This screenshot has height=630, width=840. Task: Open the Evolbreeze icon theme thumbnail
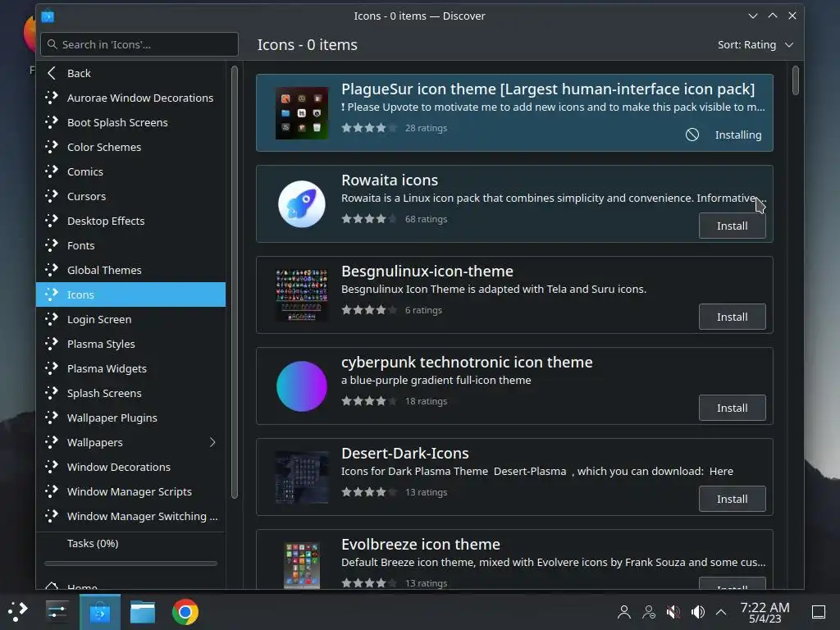pyautogui.click(x=302, y=566)
